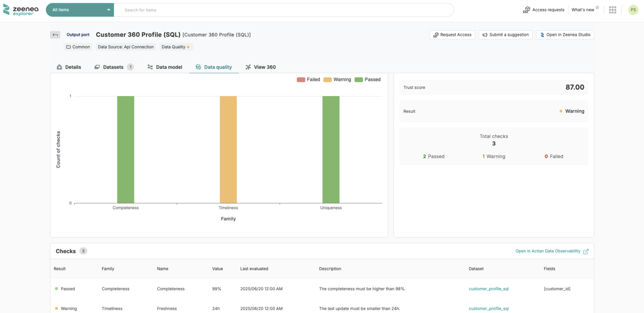Viewport: 644px width, 313px height.
Task: Click the Common folder tag
Action: coord(78,47)
